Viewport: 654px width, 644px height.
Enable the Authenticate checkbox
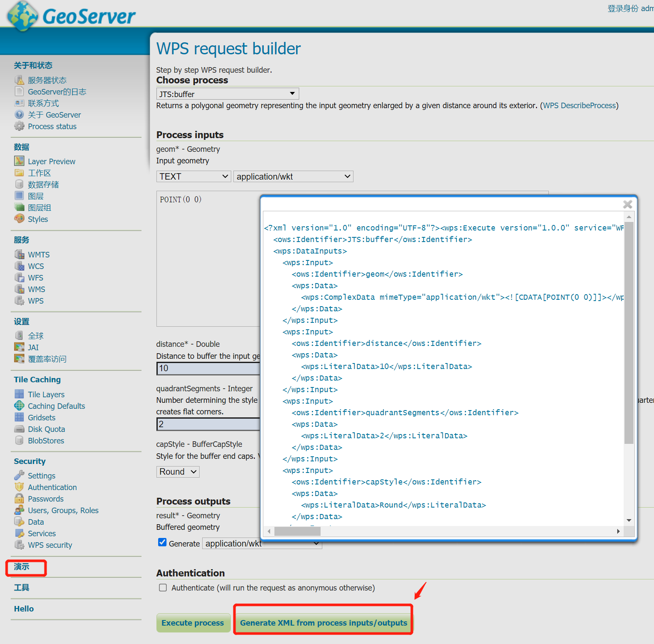point(163,588)
